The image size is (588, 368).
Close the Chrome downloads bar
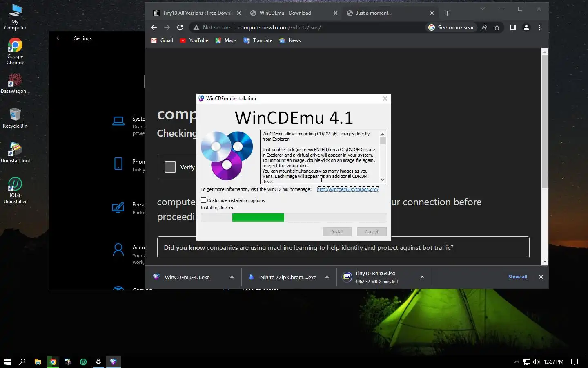pos(541,277)
